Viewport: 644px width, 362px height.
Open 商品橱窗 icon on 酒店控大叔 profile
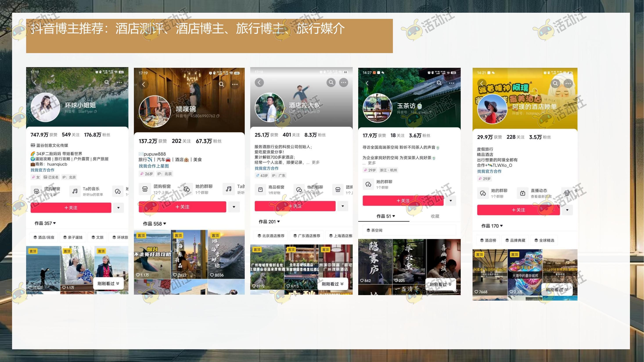pyautogui.click(x=260, y=190)
